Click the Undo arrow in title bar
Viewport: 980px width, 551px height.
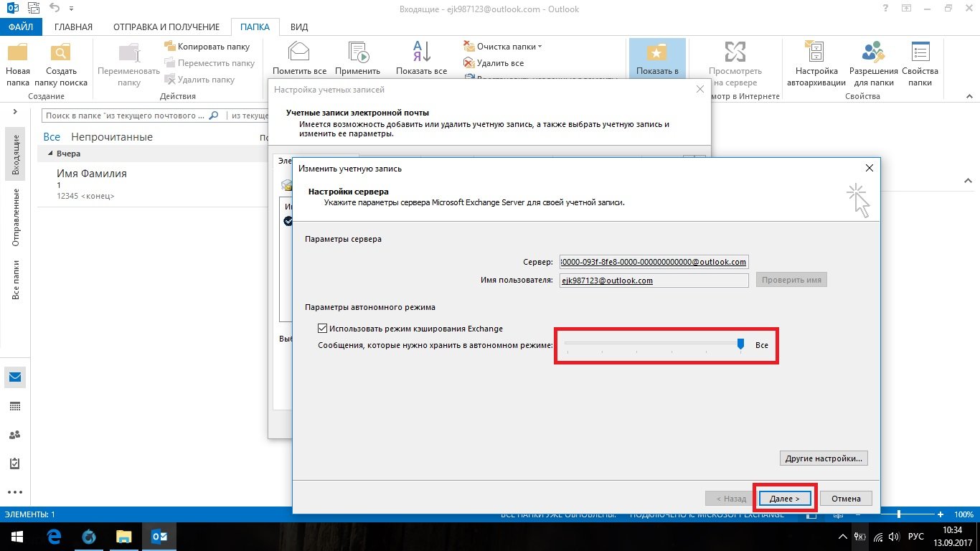pos(55,8)
